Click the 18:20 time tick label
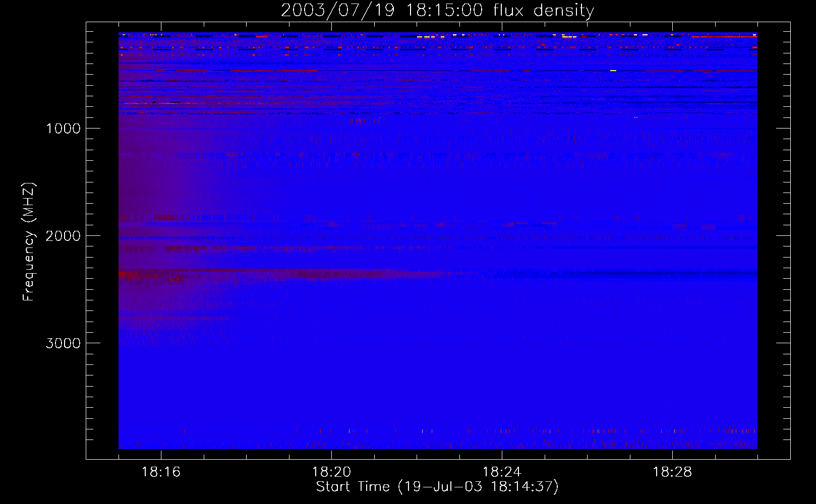The height and width of the screenshot is (504, 816). pos(331,472)
